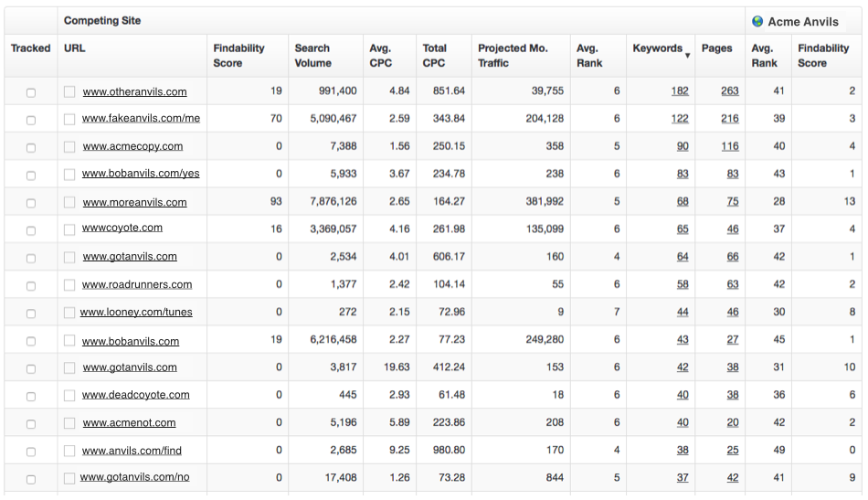This screenshot has height=500, width=868.
Task: Click the page icon beside www.anvils.com/find
Action: (69, 451)
